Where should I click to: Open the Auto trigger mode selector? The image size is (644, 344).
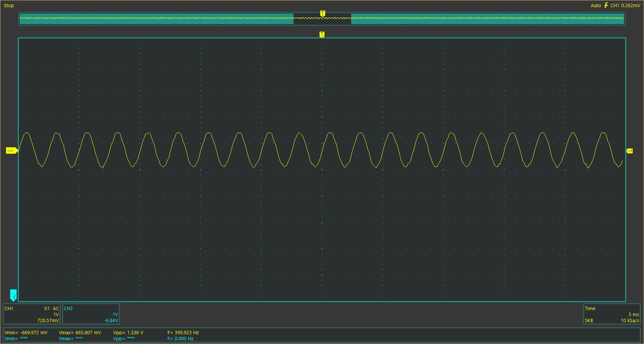(596, 6)
